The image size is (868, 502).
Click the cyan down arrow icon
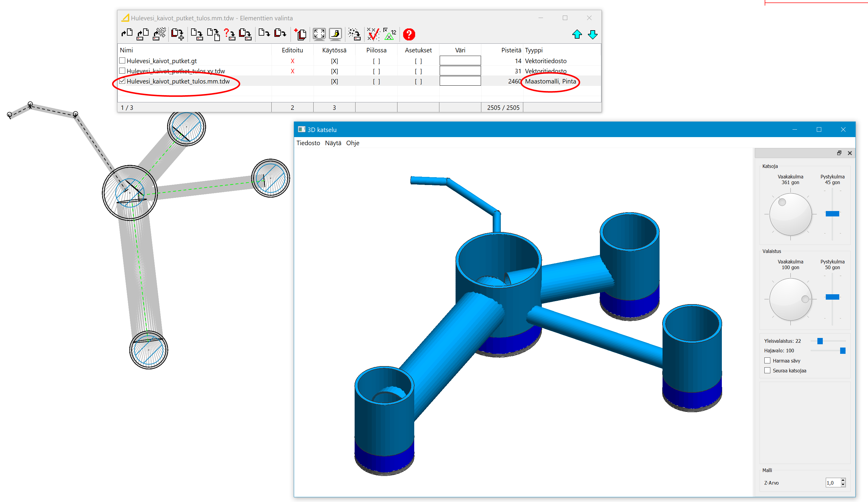coord(593,34)
